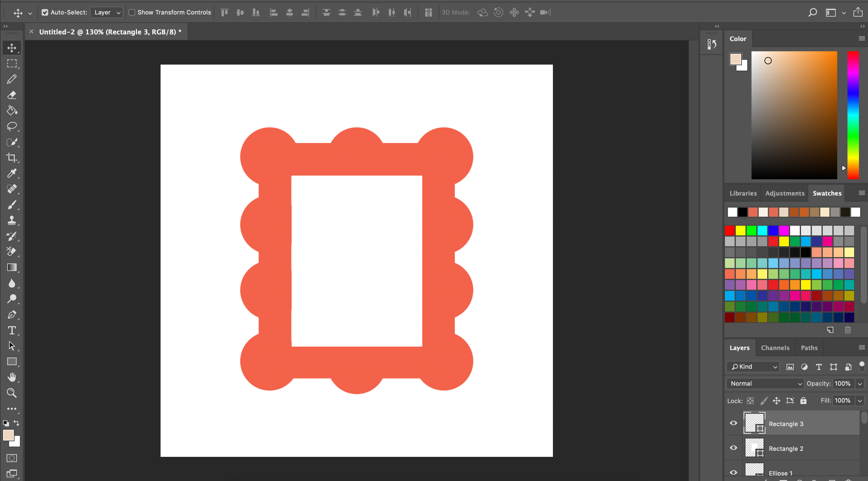Viewport: 868px width, 481px height.
Task: Select the Lasso tool
Action: 12,126
